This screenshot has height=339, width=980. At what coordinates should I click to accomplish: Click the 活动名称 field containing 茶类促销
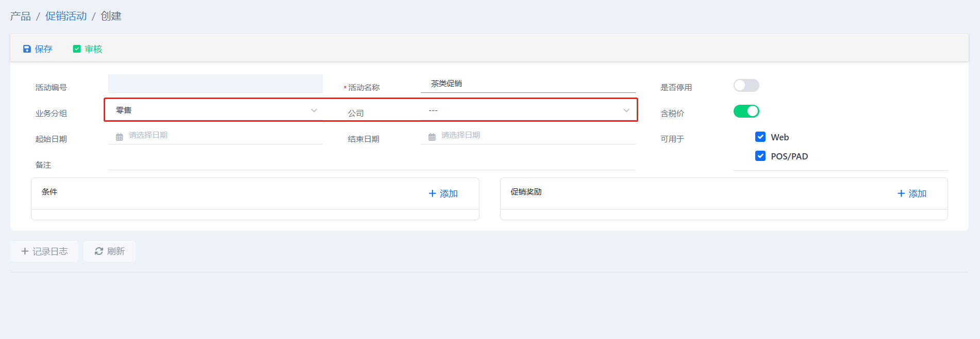point(528,84)
